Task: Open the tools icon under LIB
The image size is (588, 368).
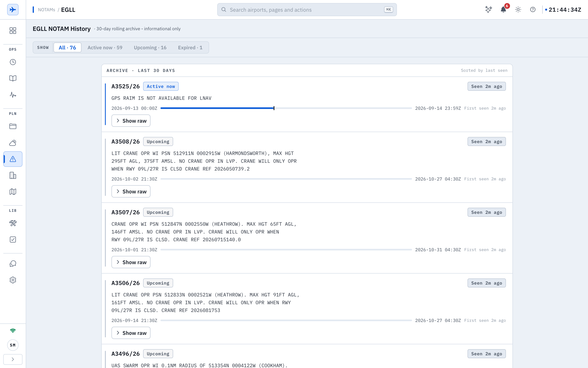Action: (x=13, y=223)
